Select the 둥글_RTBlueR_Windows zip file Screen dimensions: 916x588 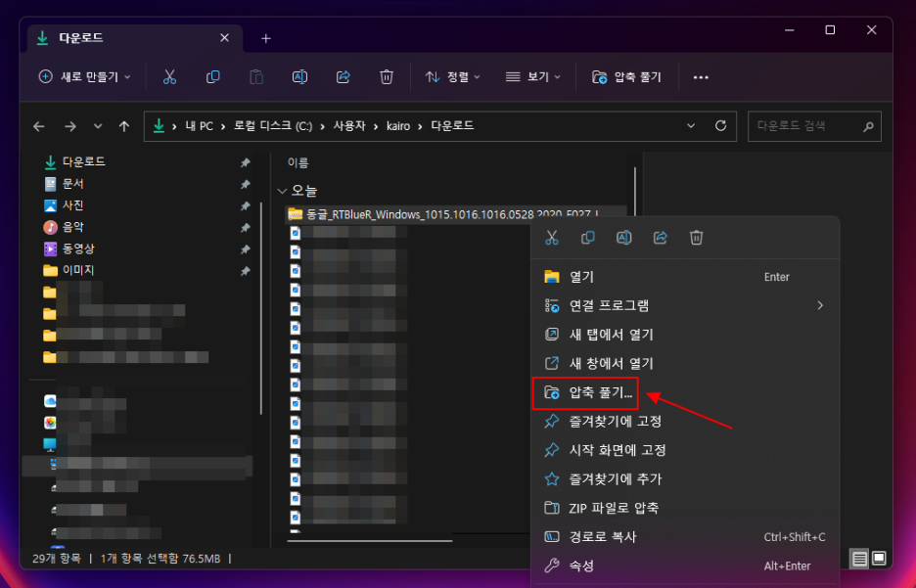click(x=456, y=215)
